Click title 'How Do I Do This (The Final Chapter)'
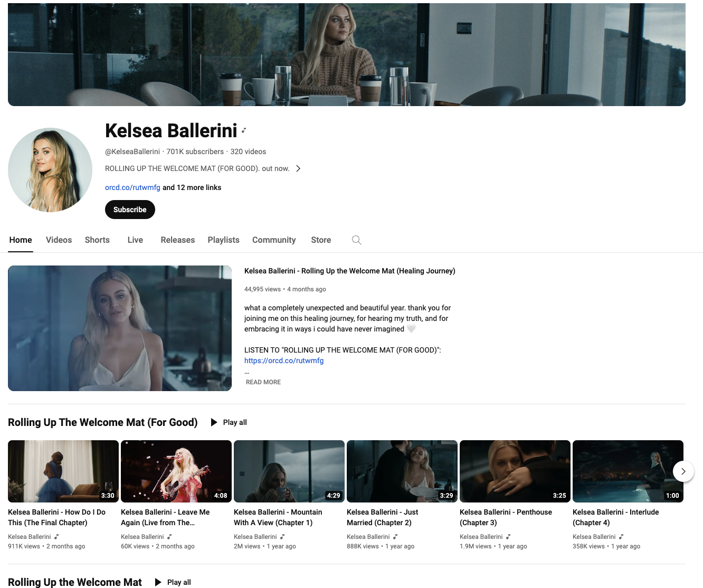Image resolution: width=703 pixels, height=588 pixels. [56, 517]
